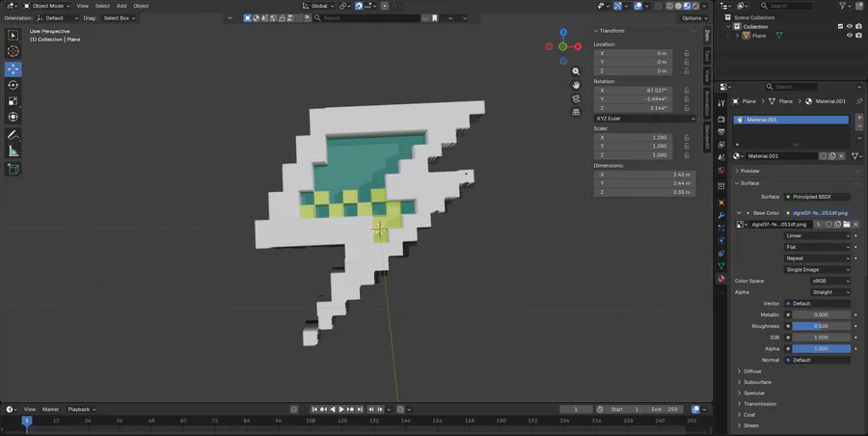868x436 pixels.
Task: Select the Transform tool
Action: tap(14, 117)
